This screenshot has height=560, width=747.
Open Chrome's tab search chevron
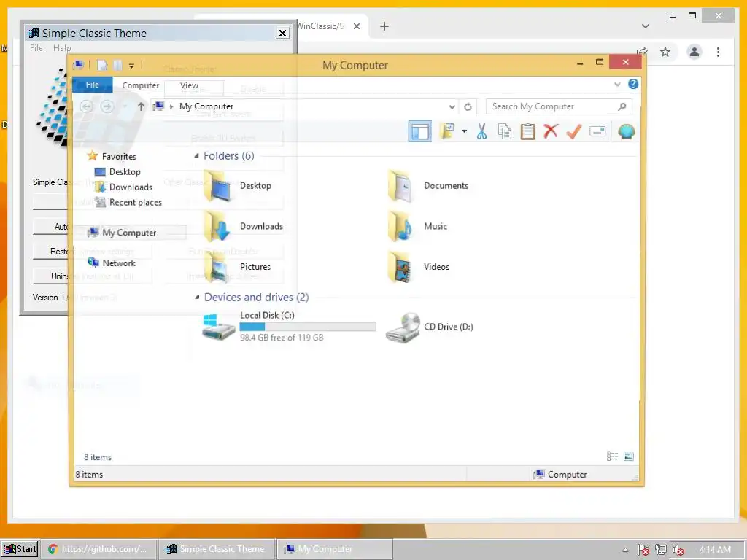coord(645,26)
